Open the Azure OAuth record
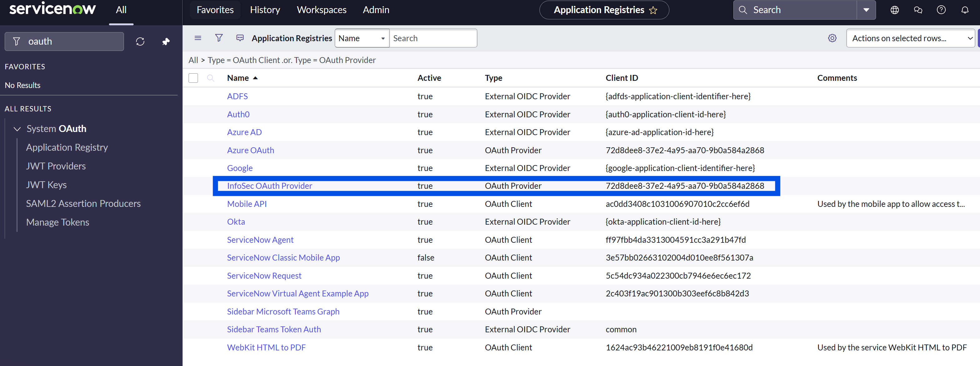 point(250,150)
